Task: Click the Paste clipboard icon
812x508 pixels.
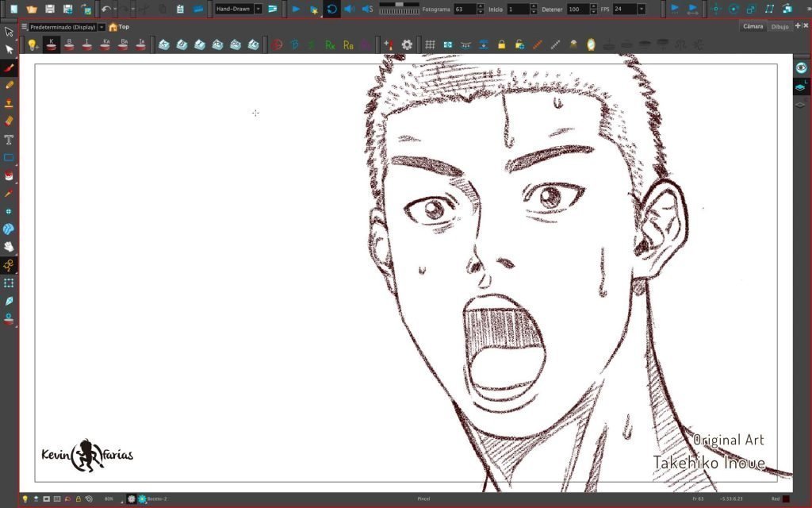Action: (x=180, y=9)
